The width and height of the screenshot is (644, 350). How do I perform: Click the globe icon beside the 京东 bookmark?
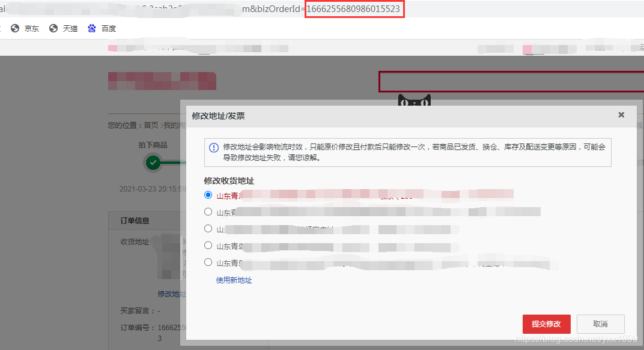click(x=16, y=28)
